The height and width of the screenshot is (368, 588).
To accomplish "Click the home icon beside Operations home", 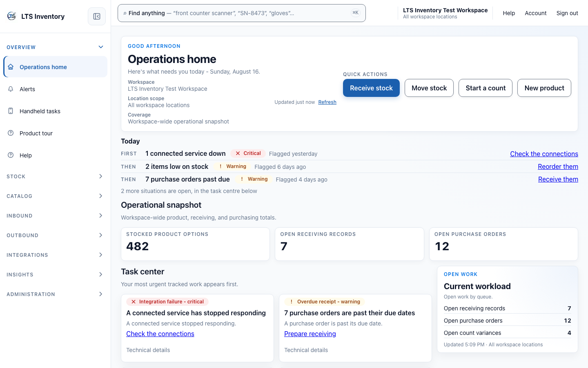I will point(11,67).
